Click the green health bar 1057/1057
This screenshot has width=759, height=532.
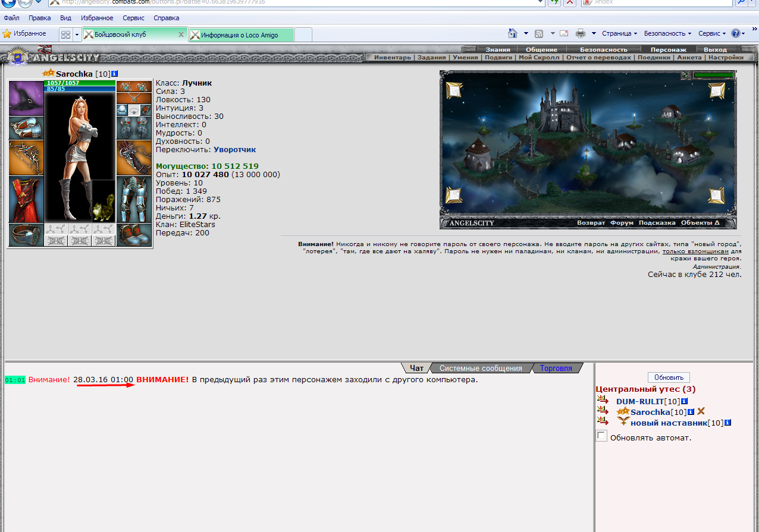(80, 83)
